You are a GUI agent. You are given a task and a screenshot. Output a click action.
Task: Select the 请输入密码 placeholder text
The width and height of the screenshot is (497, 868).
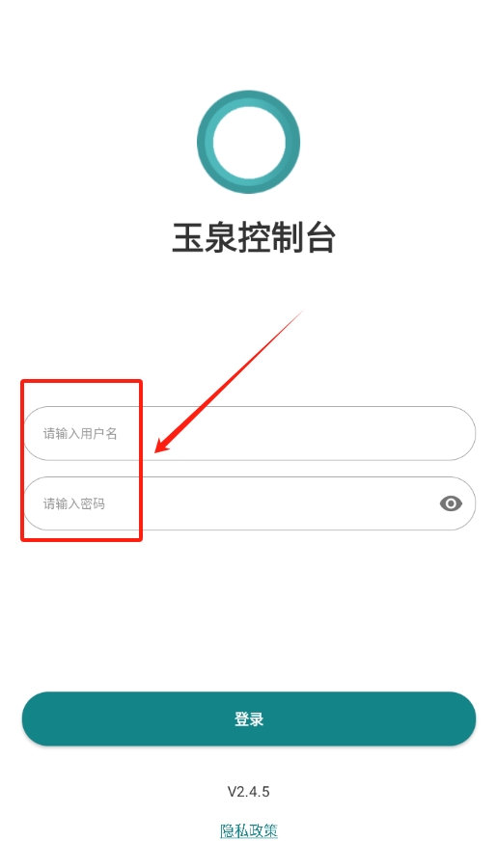point(74,503)
